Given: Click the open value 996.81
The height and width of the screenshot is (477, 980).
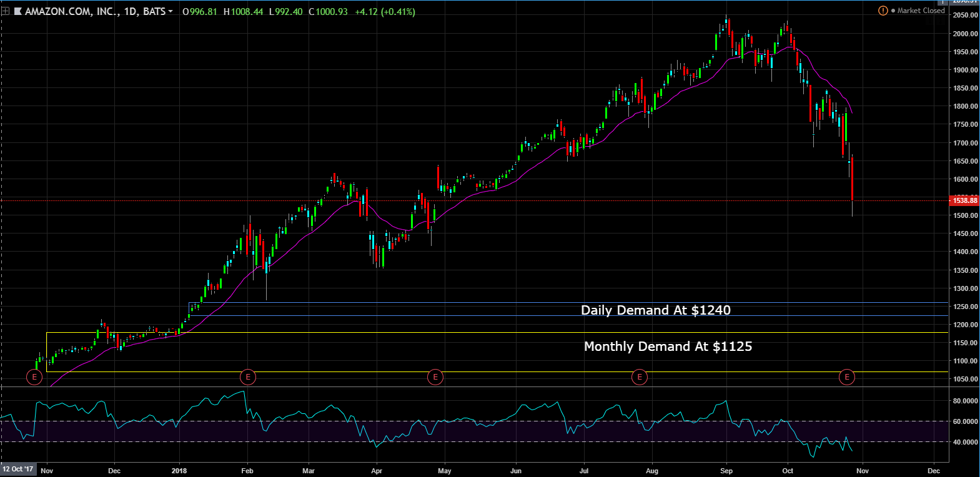Looking at the screenshot, I should [202, 12].
